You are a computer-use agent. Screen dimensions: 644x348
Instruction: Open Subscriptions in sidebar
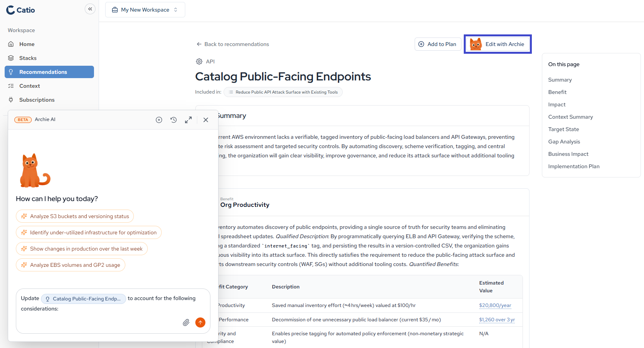click(49, 100)
